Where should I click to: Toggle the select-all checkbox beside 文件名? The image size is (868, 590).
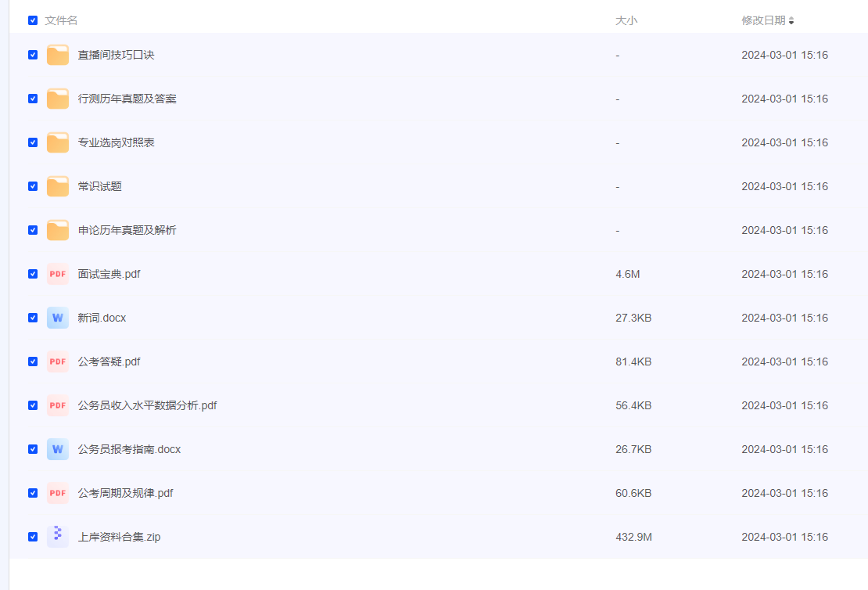pyautogui.click(x=33, y=20)
